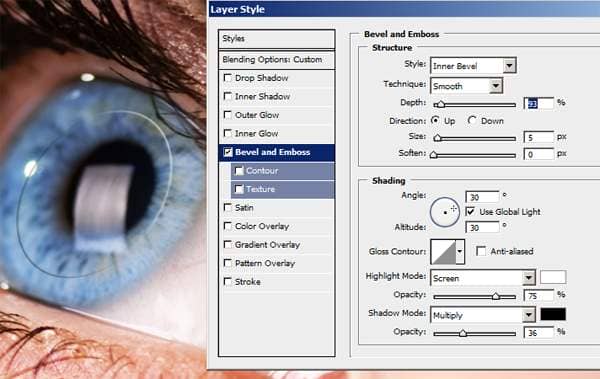
Task: Click the Highlight Opacity slider handle
Action: (x=496, y=296)
